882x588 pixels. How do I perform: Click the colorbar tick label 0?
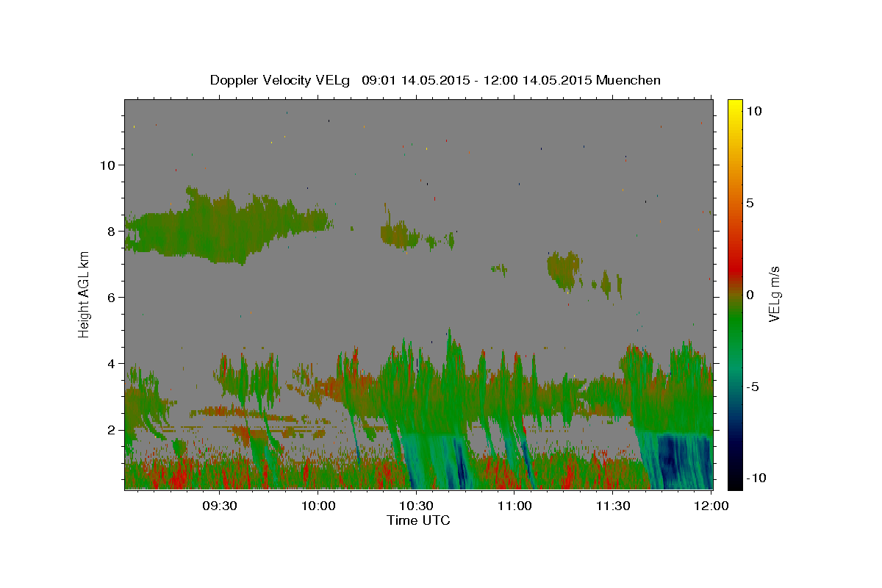(750, 295)
